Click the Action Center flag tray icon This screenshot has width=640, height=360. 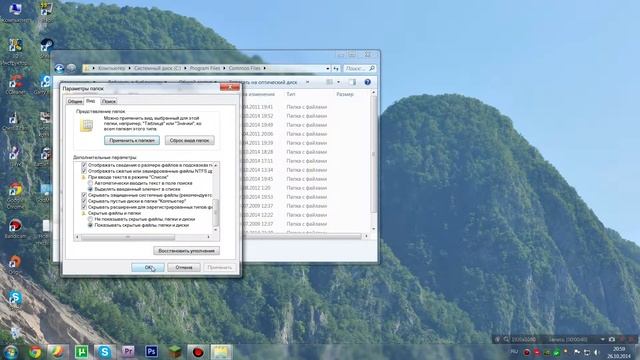point(577,352)
